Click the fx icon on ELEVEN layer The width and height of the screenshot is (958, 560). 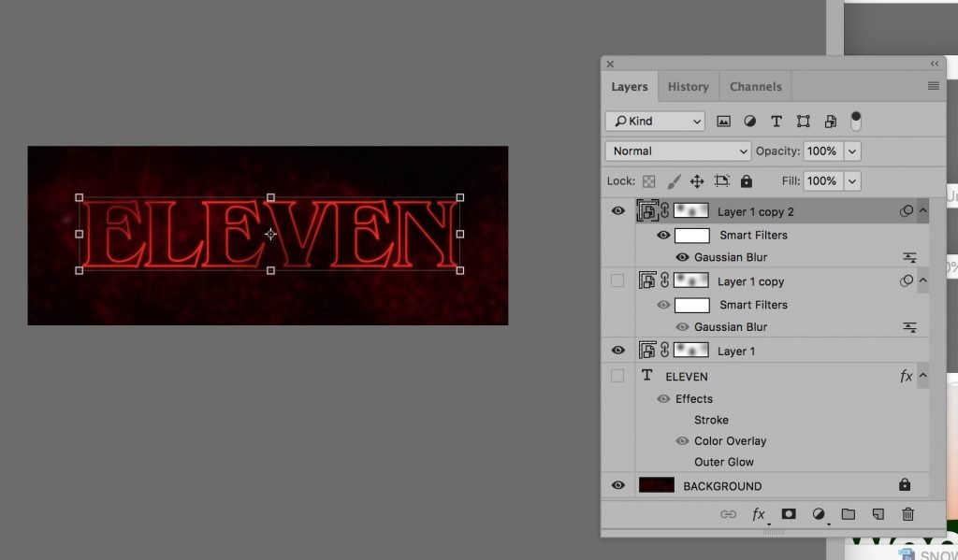pyautogui.click(x=906, y=376)
